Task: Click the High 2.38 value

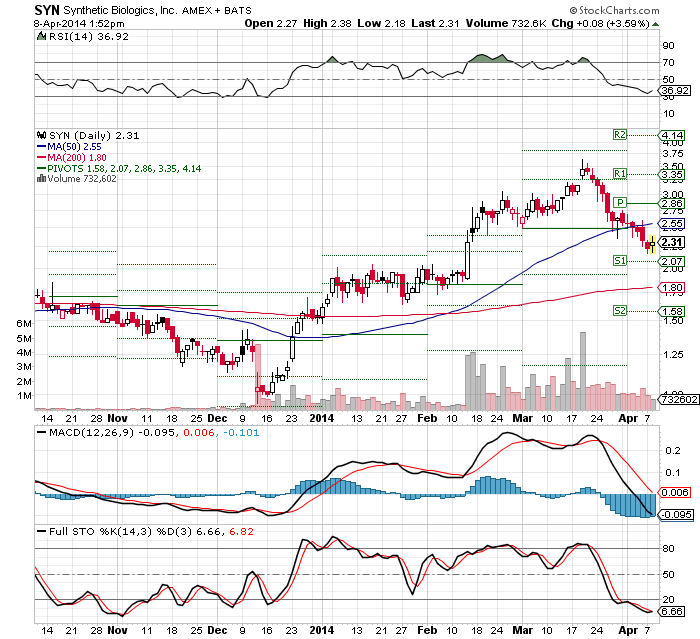Action: click(327, 23)
